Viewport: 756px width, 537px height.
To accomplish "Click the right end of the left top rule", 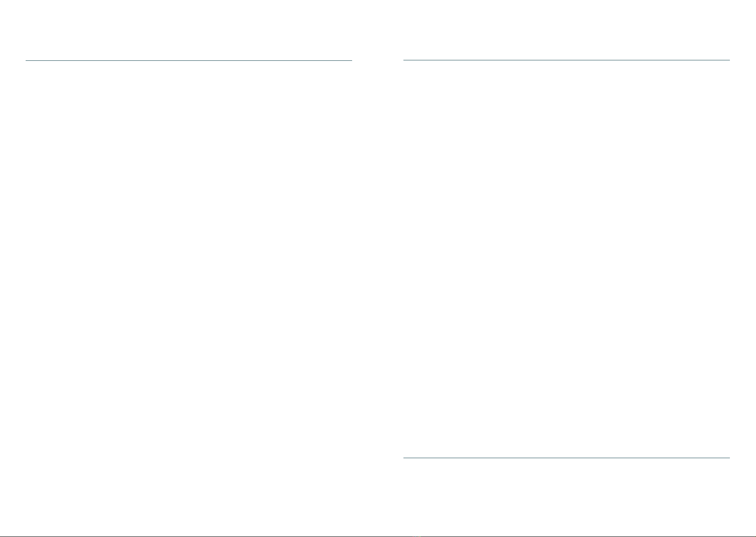I will pos(351,60).
